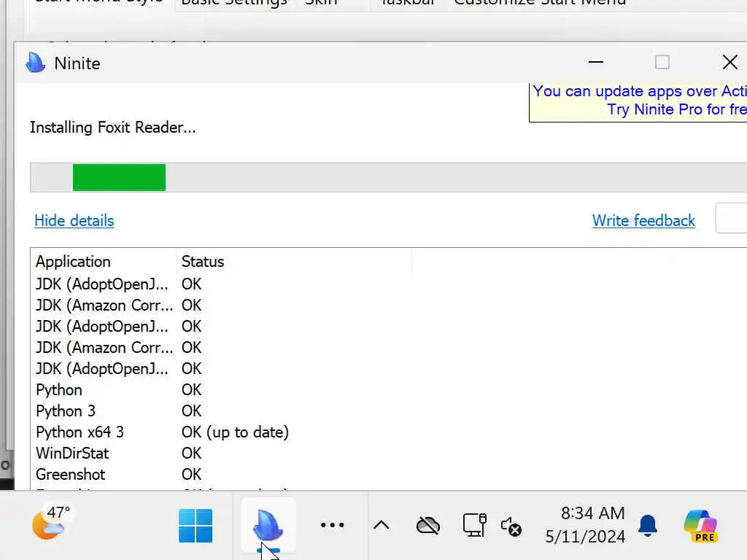The width and height of the screenshot is (747, 560).
Task: Click OK (up to date) status text
Action: [236, 432]
